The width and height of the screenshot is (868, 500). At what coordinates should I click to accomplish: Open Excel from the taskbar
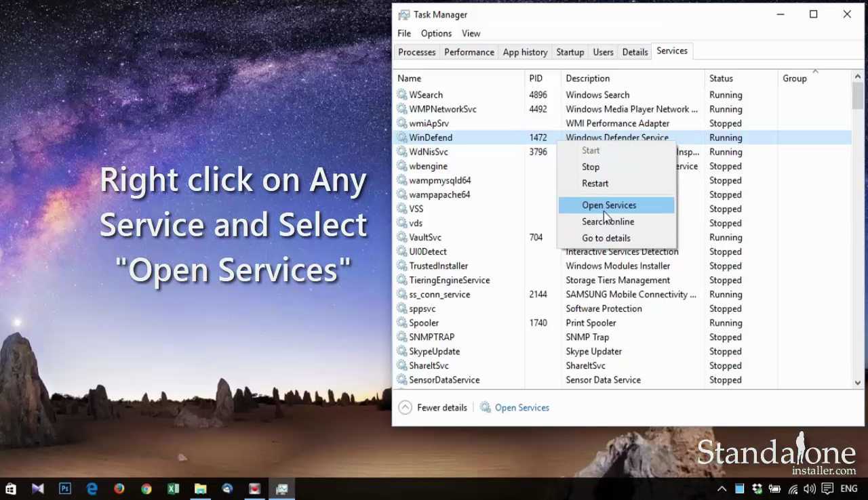tap(174, 488)
